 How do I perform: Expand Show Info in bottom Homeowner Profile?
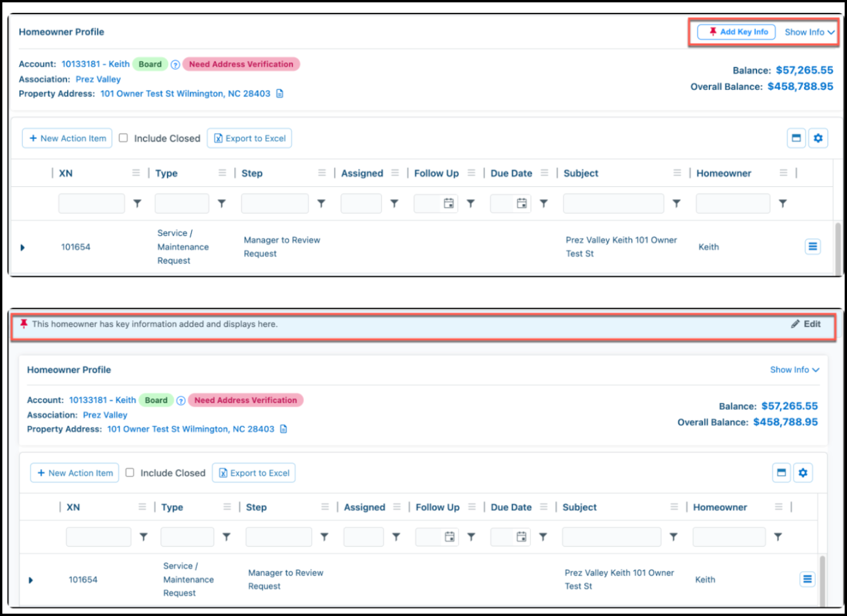coord(795,370)
